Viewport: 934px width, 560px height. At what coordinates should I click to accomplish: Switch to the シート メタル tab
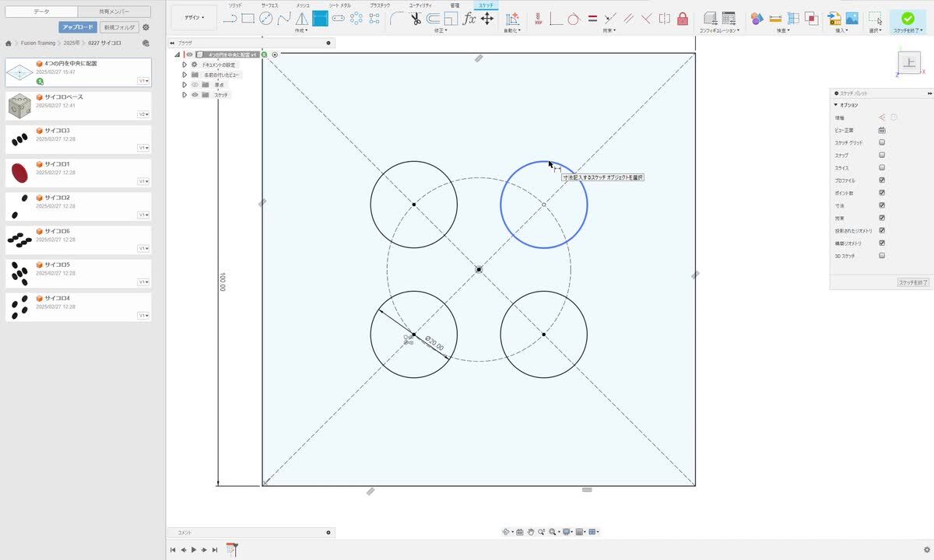click(x=339, y=5)
